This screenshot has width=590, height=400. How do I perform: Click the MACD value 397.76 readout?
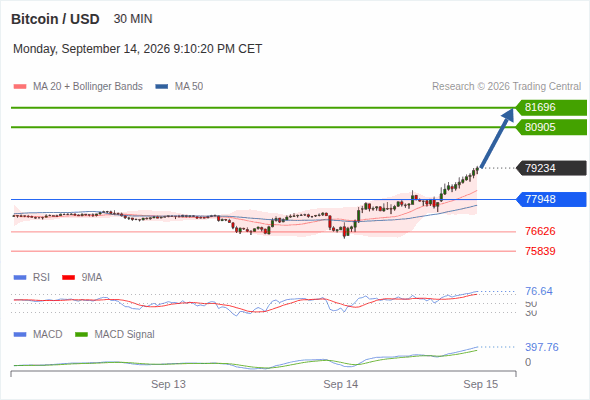542,347
